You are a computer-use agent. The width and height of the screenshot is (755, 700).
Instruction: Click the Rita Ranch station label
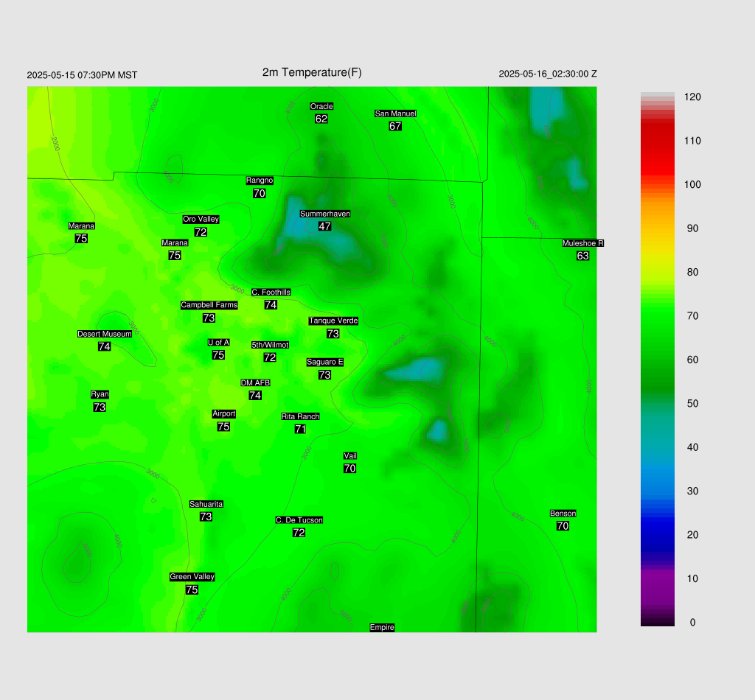coord(301,416)
